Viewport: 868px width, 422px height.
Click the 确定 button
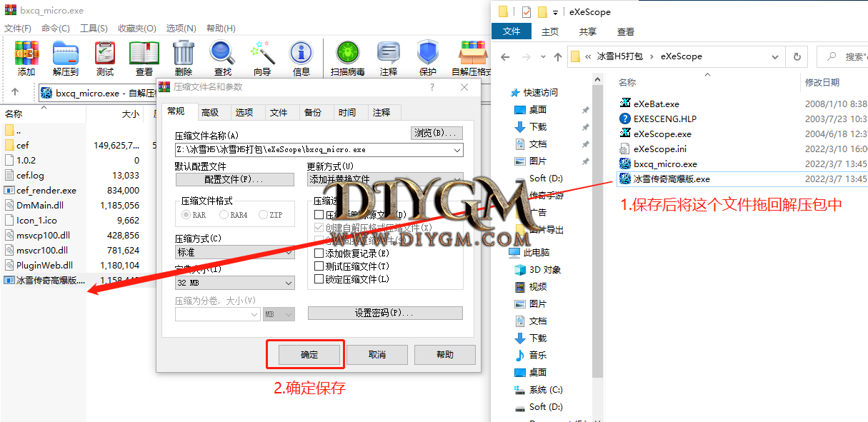(309, 355)
